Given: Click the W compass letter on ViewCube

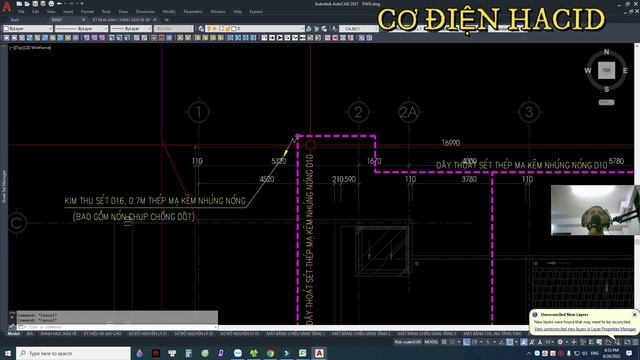Looking at the screenshot, I should coord(588,71).
